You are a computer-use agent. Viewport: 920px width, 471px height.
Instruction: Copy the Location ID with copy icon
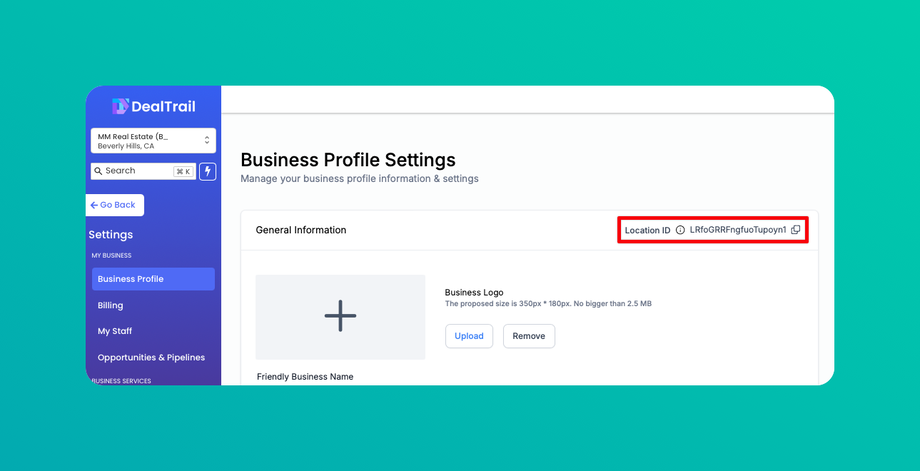[796, 230]
